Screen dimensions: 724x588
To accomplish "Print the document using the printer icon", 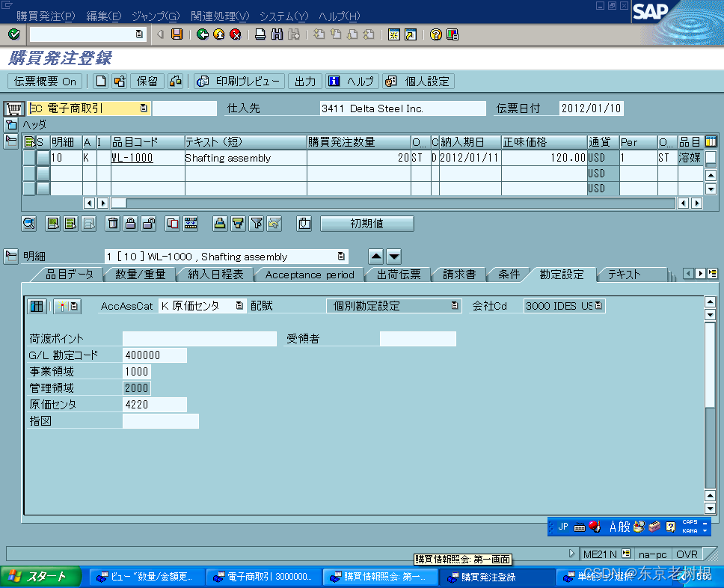I will [260, 34].
